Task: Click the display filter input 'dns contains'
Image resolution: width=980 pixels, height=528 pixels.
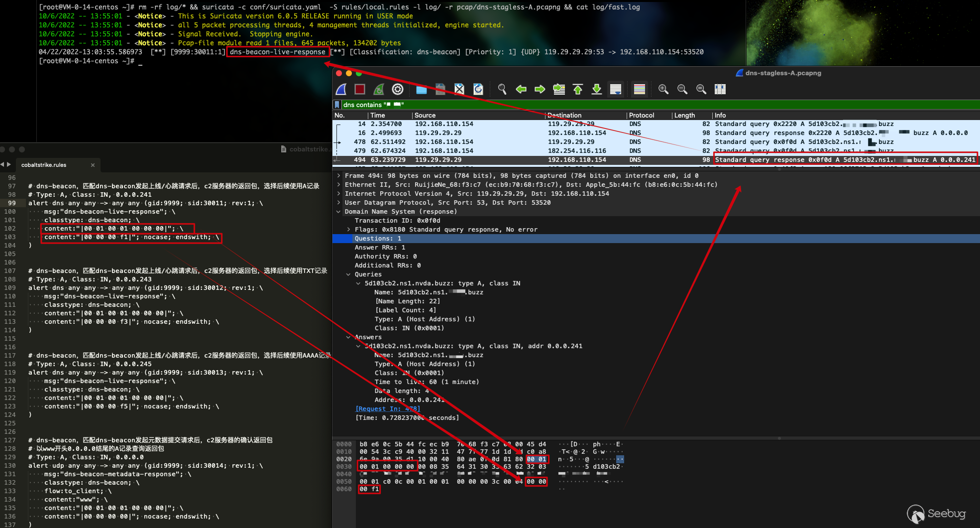Action: (660, 105)
